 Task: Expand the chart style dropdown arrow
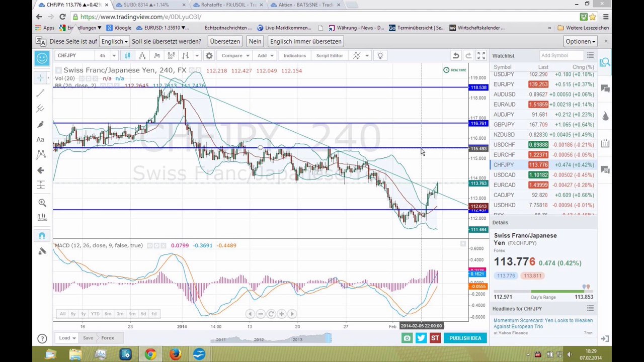[x=197, y=55]
